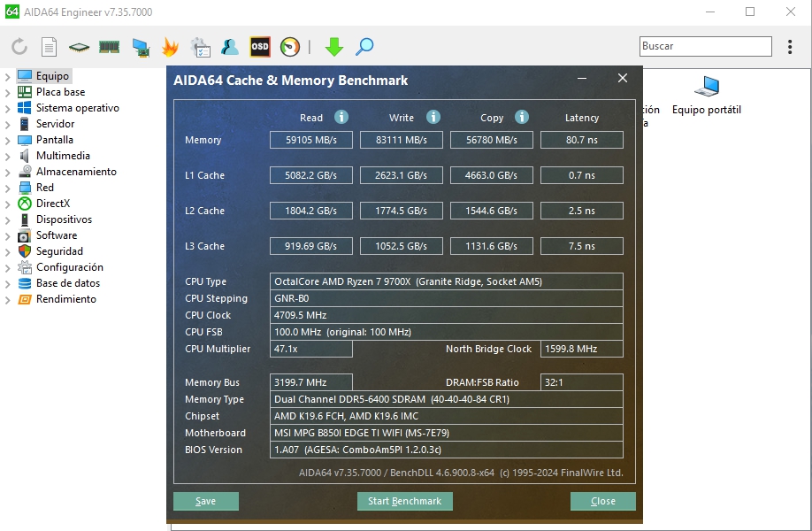
Task: Expand the Sistema operativo node arrow
Action: point(7,109)
